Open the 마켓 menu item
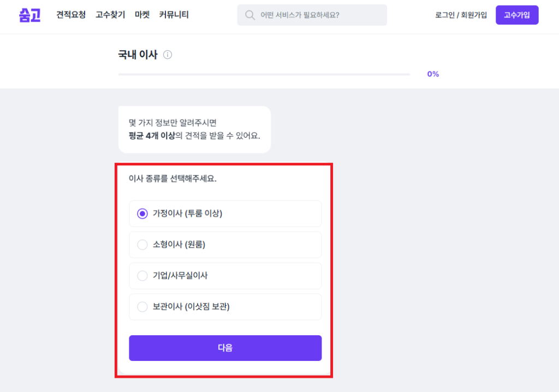The height and width of the screenshot is (392, 559). pyautogui.click(x=142, y=15)
